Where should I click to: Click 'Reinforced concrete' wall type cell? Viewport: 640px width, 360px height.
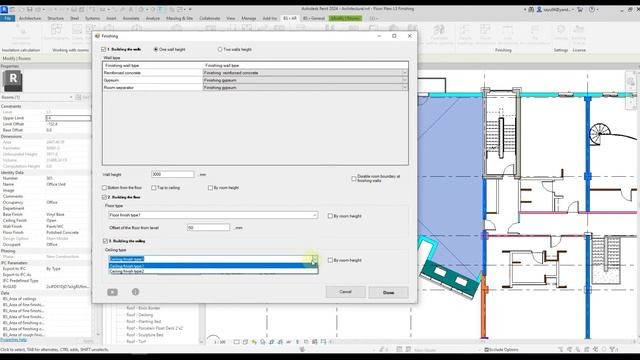click(x=153, y=73)
